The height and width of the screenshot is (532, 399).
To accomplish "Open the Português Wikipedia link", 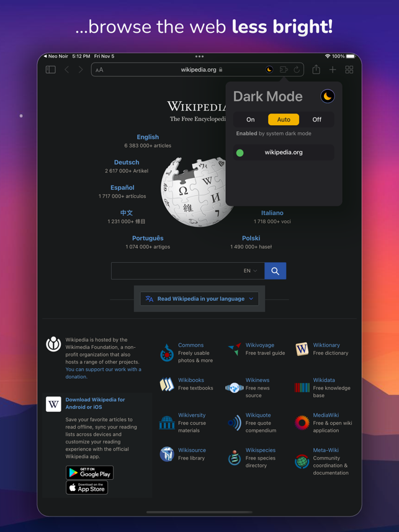I will click(148, 238).
